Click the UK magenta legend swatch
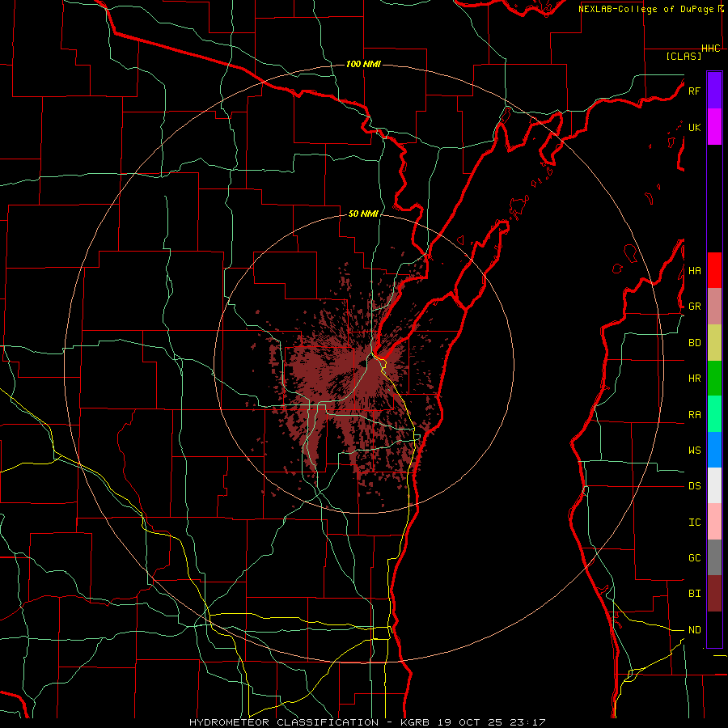Screen dimensions: 728x728 click(714, 127)
